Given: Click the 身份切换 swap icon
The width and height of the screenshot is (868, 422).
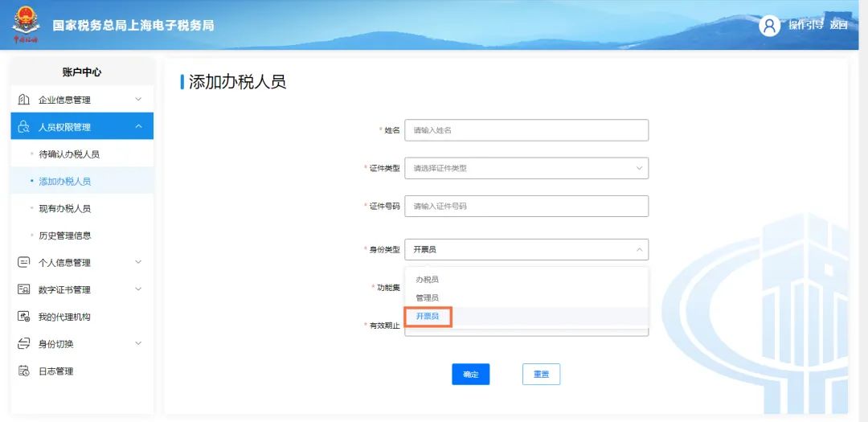Looking at the screenshot, I should click(24, 343).
